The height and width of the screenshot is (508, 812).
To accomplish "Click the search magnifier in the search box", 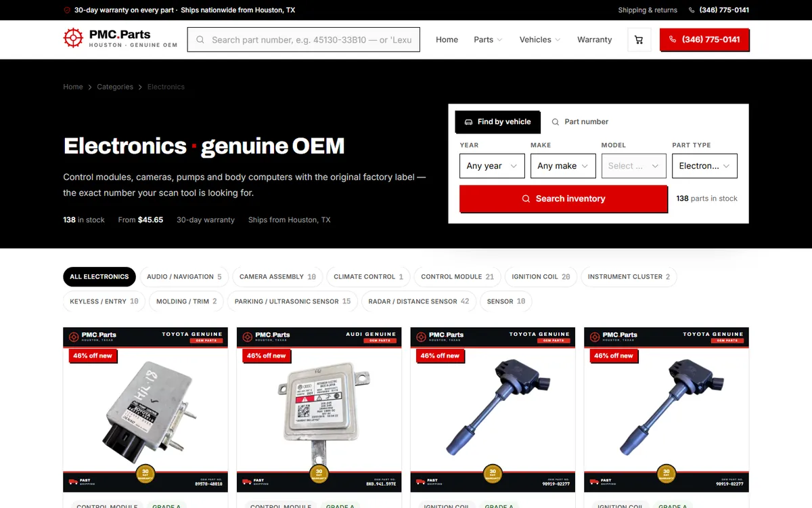I will click(200, 40).
